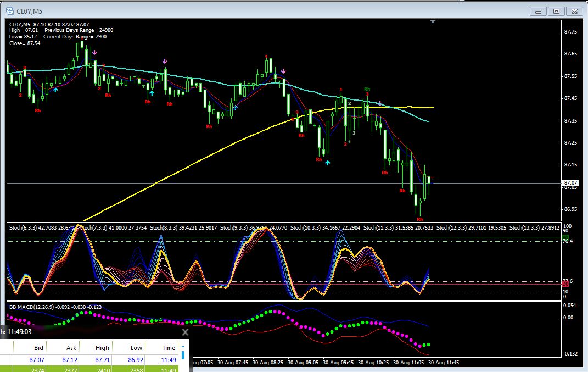Click the 30 Aug 09:45 time axis label

coord(338,362)
